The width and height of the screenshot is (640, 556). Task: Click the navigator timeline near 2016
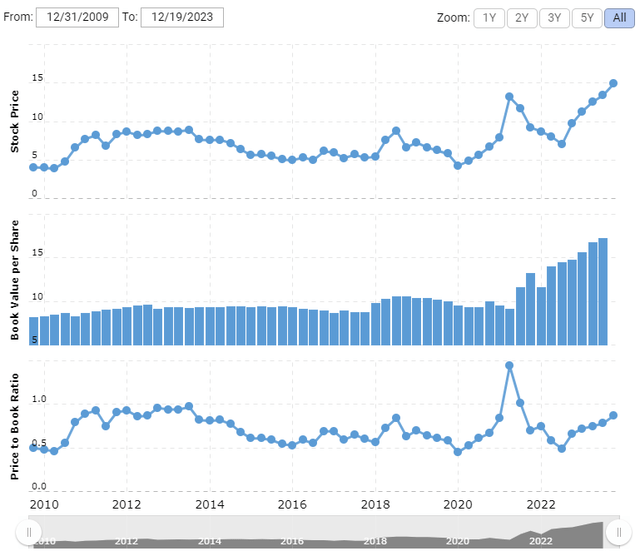(292, 541)
